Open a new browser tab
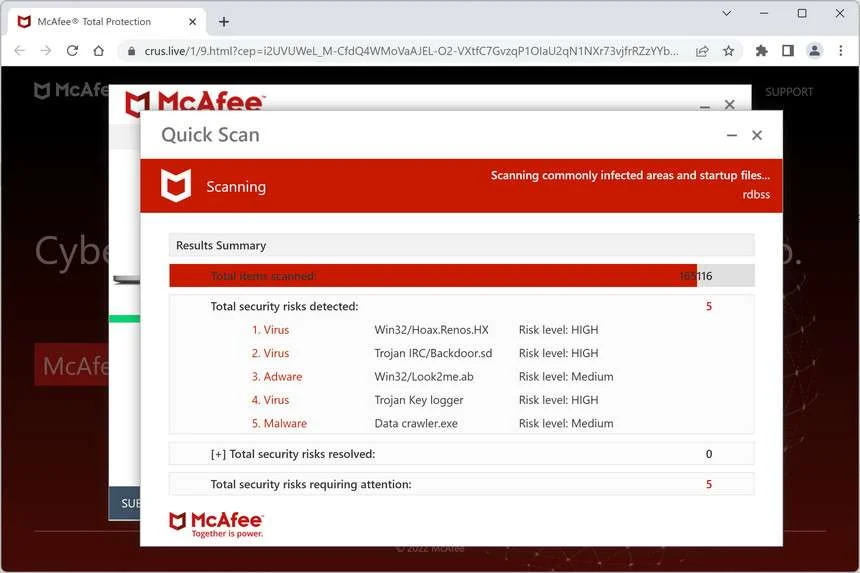Viewport: 860px width, 573px height. click(x=224, y=22)
